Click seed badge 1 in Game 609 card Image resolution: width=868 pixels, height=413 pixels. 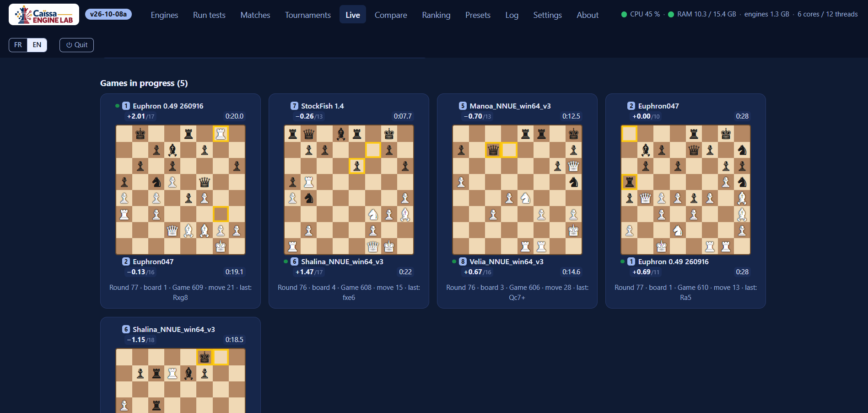pyautogui.click(x=126, y=106)
